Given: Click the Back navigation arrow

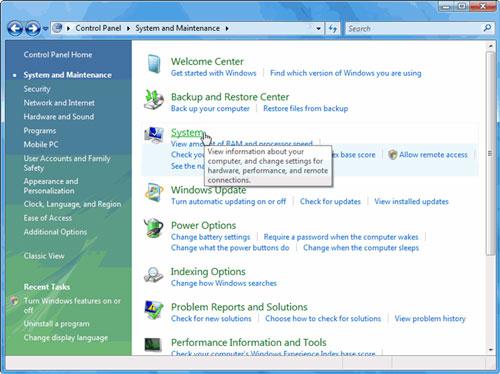Looking at the screenshot, I should (x=15, y=28).
